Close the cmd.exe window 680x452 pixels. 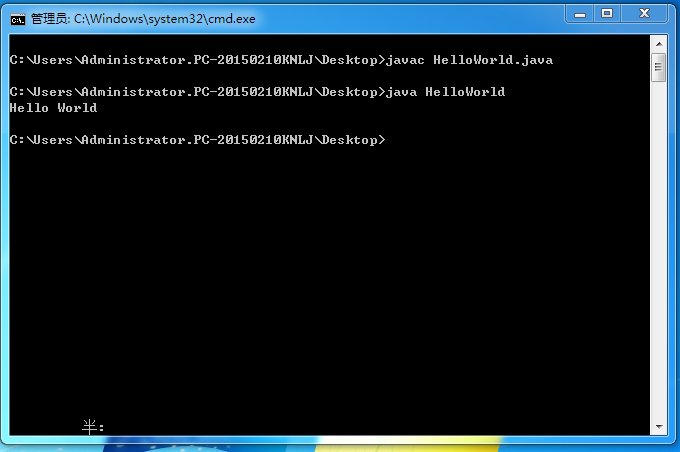tap(644, 14)
